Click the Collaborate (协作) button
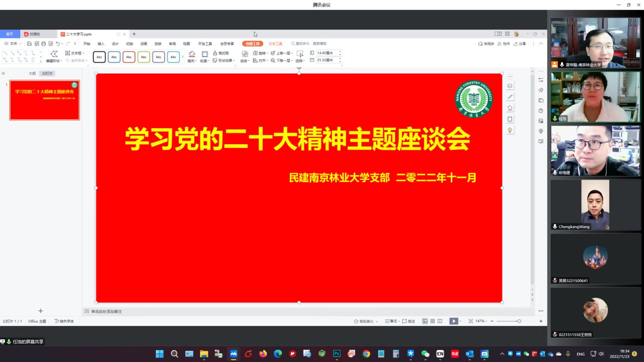The height and width of the screenshot is (362, 644). tap(503, 44)
